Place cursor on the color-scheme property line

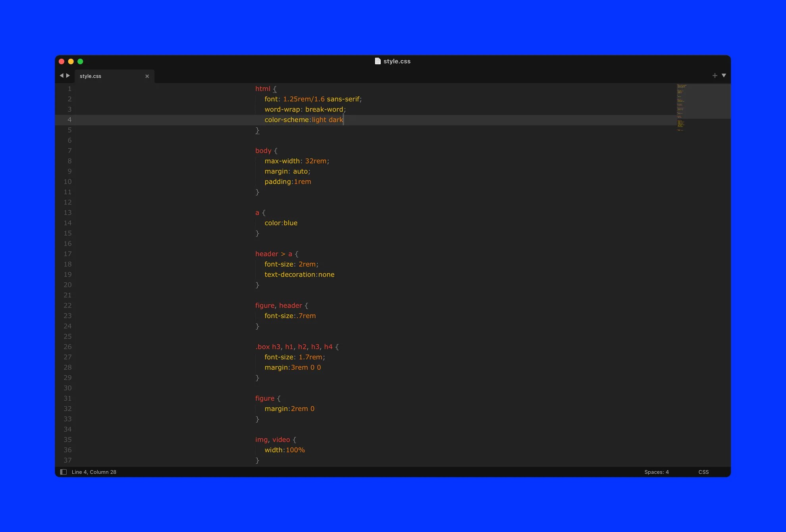304,119
